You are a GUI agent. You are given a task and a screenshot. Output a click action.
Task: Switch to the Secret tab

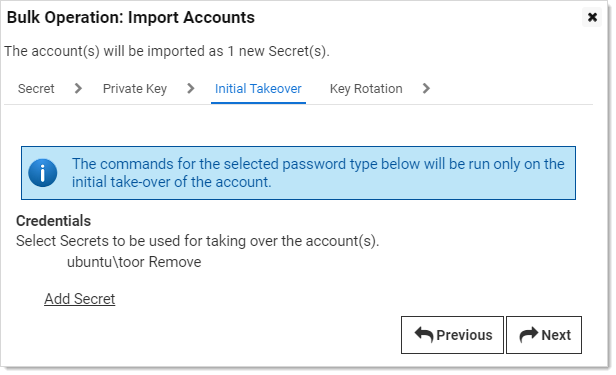36,89
